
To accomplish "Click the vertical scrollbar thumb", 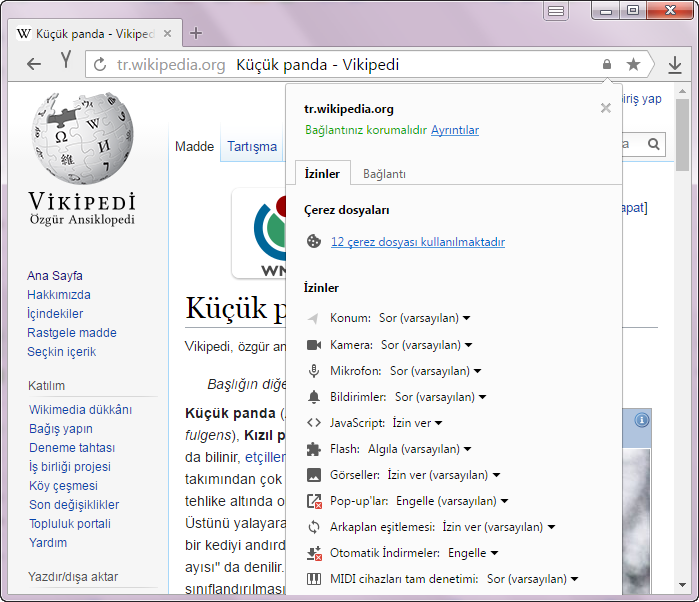I will point(682,135).
